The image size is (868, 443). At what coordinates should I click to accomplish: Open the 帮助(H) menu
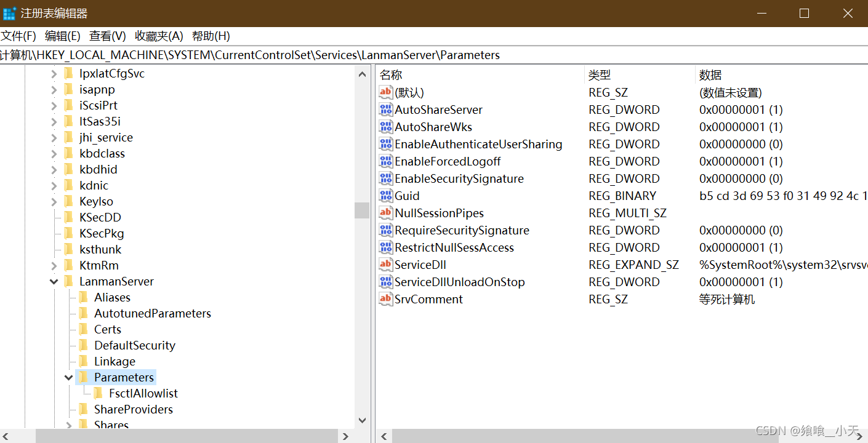point(211,36)
